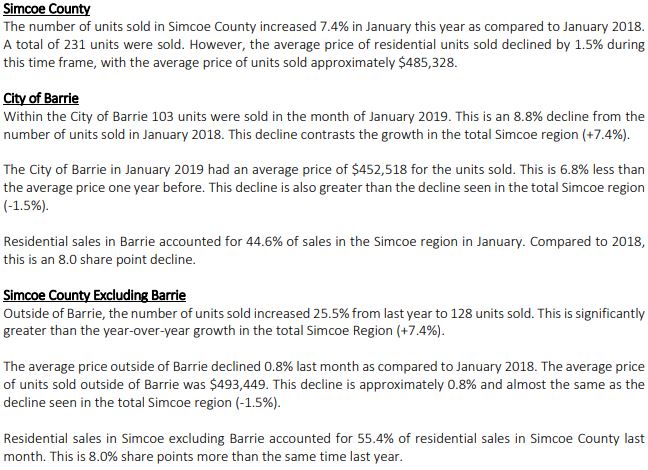Click the Simcoe County heading
The image size is (648, 470).
point(47,9)
